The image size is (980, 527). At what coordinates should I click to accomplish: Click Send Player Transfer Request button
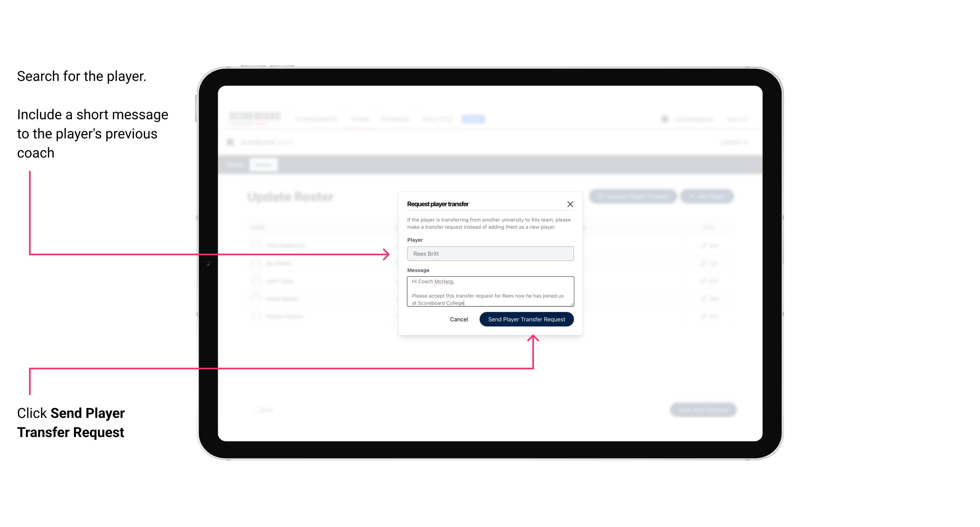coord(526,319)
